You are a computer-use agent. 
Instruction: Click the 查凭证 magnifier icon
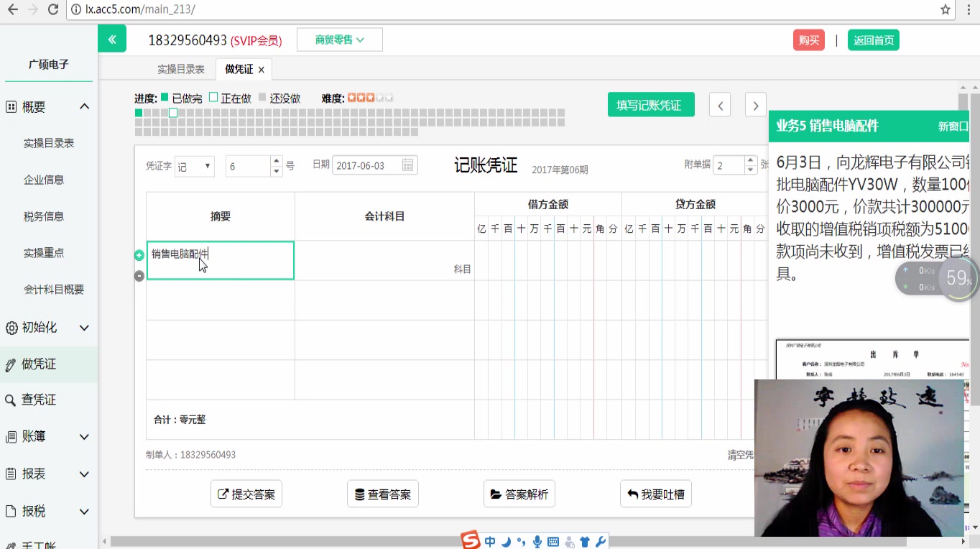(11, 400)
